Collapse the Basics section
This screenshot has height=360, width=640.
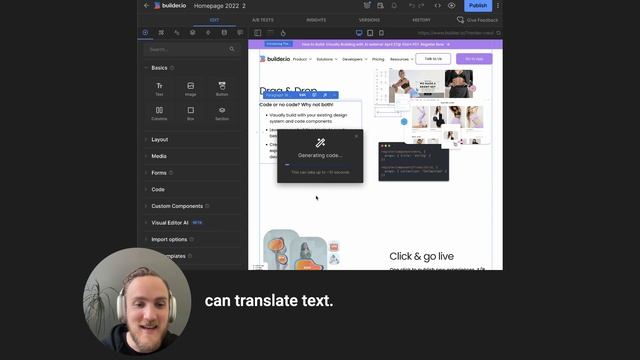click(x=159, y=68)
